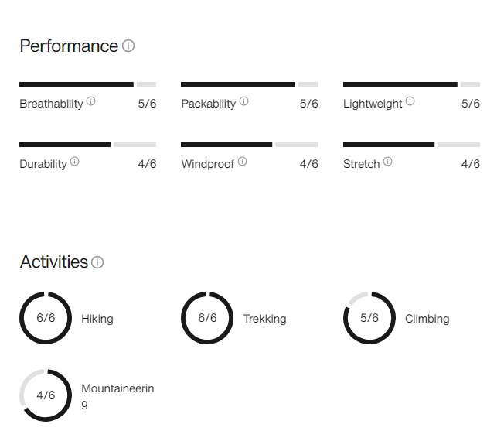Click the info icon beside Breathability

tap(91, 101)
